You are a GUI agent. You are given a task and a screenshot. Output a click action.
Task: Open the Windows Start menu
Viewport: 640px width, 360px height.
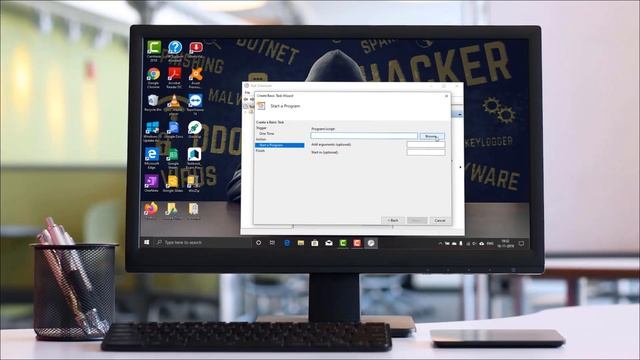[147, 242]
